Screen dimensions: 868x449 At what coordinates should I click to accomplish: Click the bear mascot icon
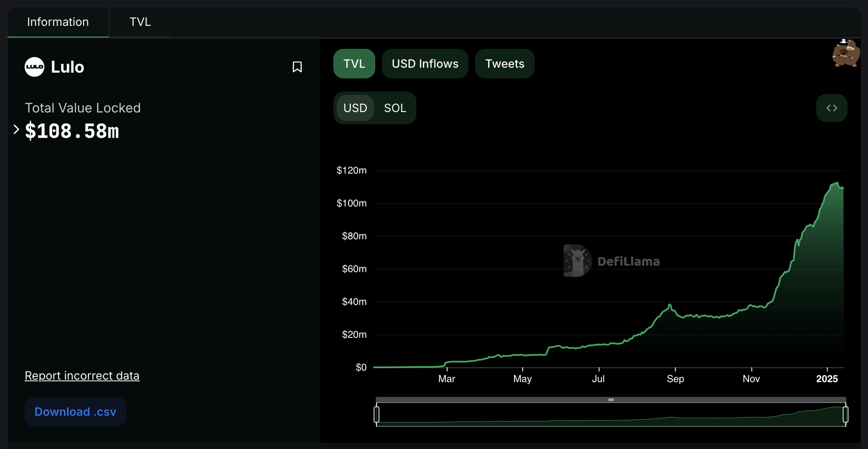[x=846, y=53]
